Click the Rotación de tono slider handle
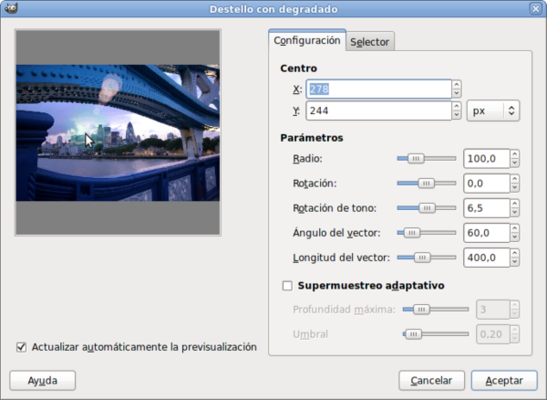The width and height of the screenshot is (547, 400). [x=427, y=208]
